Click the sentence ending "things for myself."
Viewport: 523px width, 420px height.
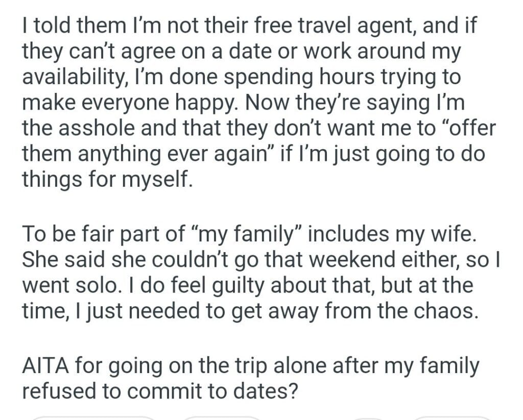(x=107, y=180)
